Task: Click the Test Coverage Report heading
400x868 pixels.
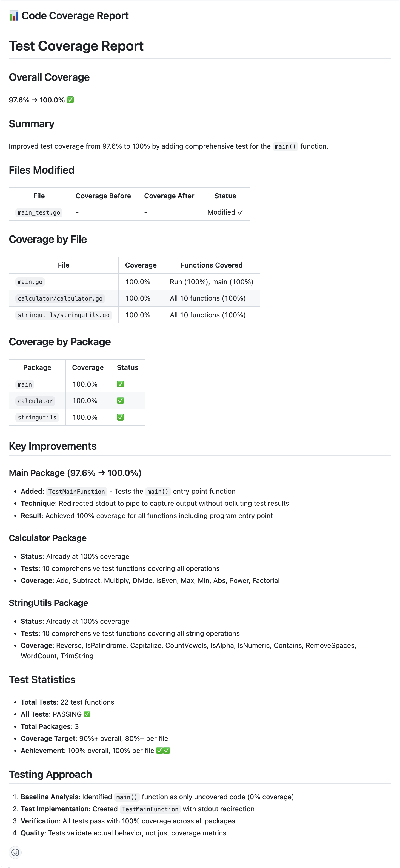Action: 76,46
